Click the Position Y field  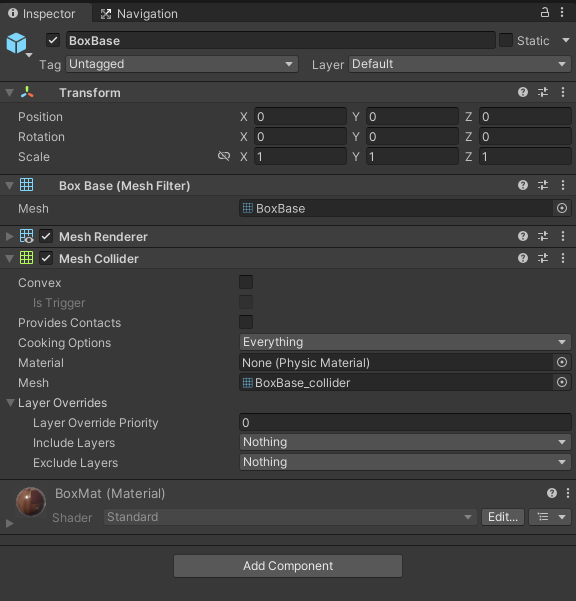tap(412, 116)
